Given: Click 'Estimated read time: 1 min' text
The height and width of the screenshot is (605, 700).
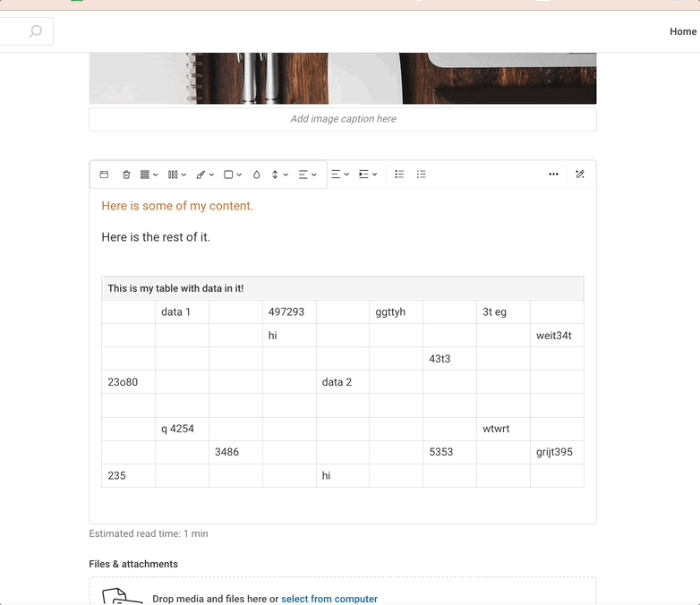Looking at the screenshot, I should coord(149,533).
